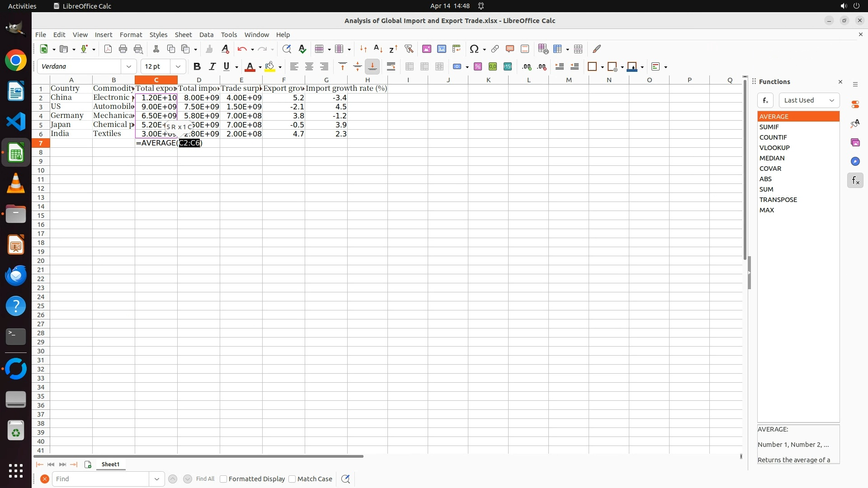Screen dimensions: 868x488
Task: Click the Merge and Center Cells icon
Action: click(409, 66)
